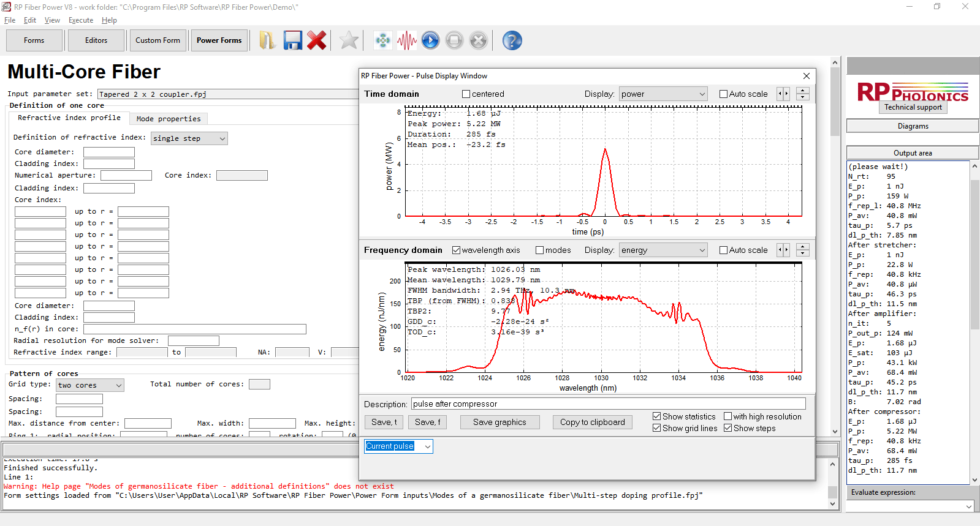The image size is (980, 526).
Task: Click the Forms button
Action: pos(34,40)
